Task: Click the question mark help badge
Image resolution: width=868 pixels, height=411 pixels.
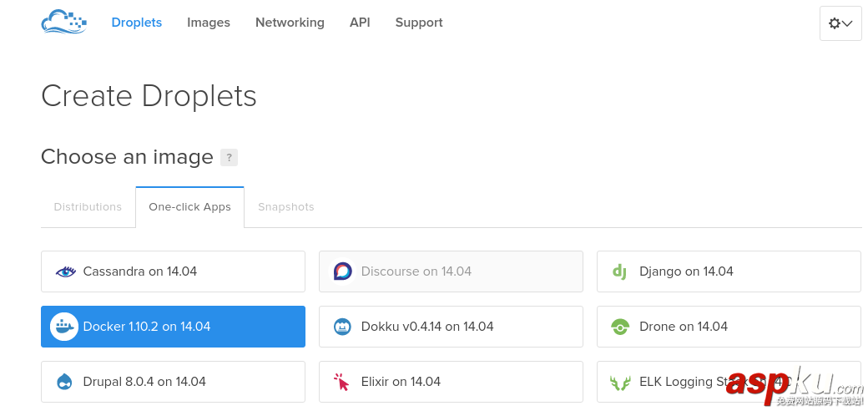Action: click(229, 157)
